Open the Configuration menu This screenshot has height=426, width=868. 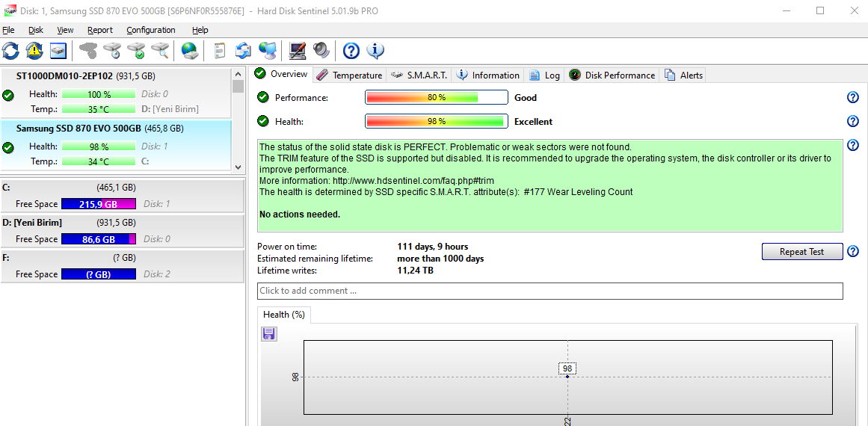150,30
